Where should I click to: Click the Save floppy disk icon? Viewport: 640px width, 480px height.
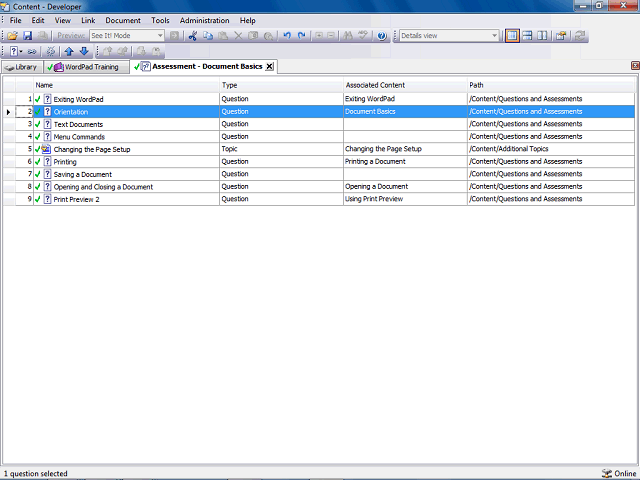coord(27,36)
